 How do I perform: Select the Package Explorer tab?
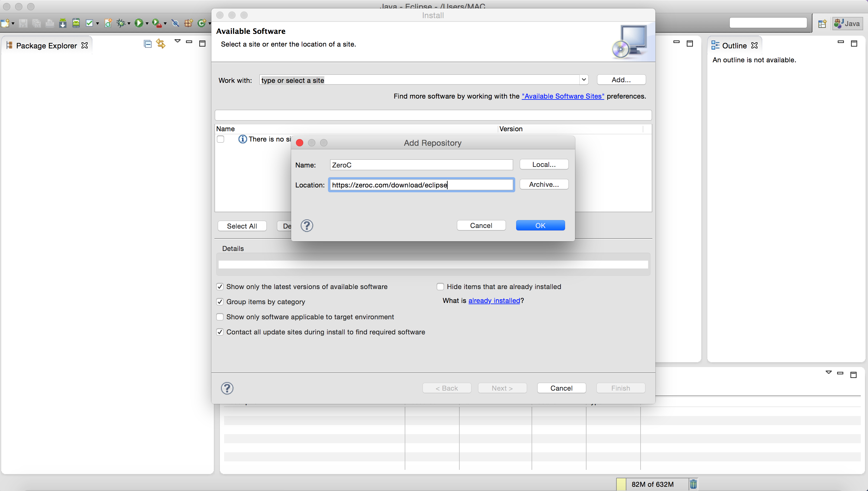[x=46, y=46]
